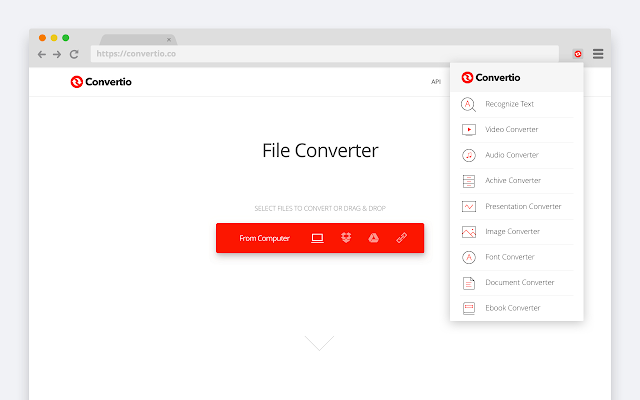
Task: Click the Audio Converter music note icon
Action: point(469,155)
